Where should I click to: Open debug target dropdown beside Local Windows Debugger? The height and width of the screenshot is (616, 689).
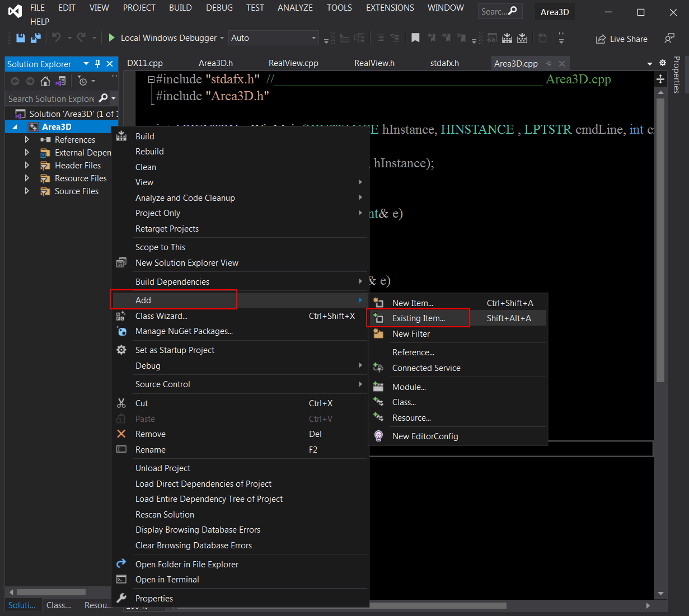(x=222, y=38)
